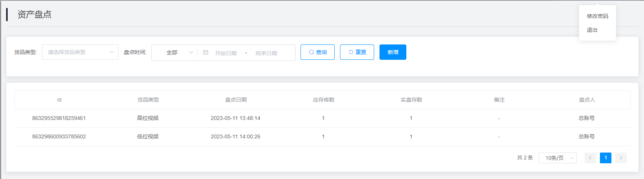Click the 货品类型 column header
The width and height of the screenshot is (644, 179).
tap(148, 100)
